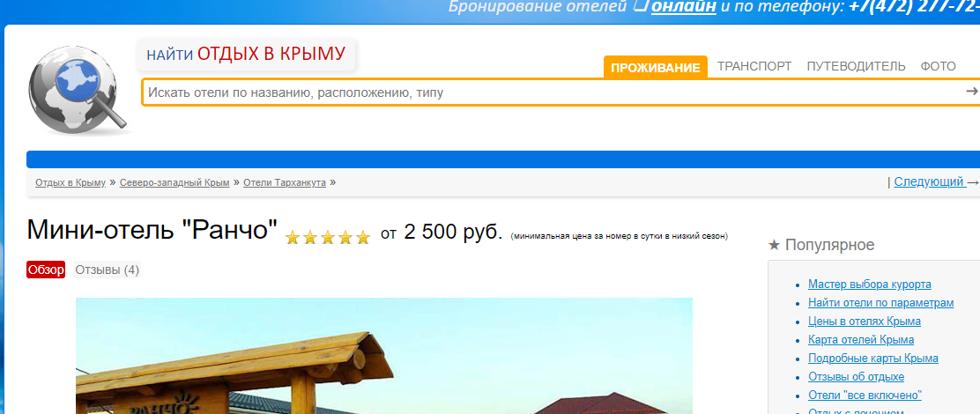Open the онлайн booking link in header
Viewport: 980px width, 414px height.
coord(684,7)
